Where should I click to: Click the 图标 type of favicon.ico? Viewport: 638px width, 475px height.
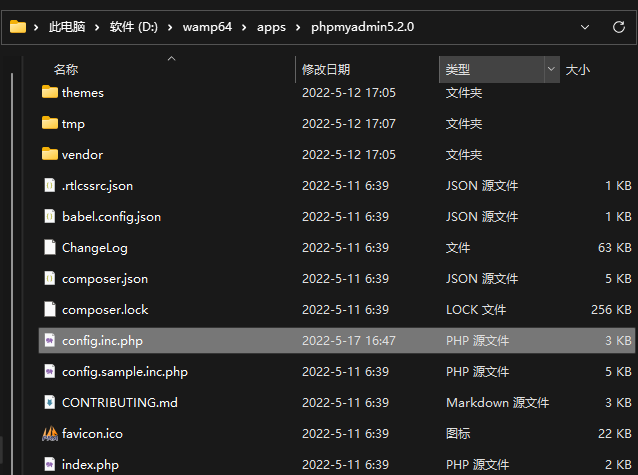tap(458, 433)
